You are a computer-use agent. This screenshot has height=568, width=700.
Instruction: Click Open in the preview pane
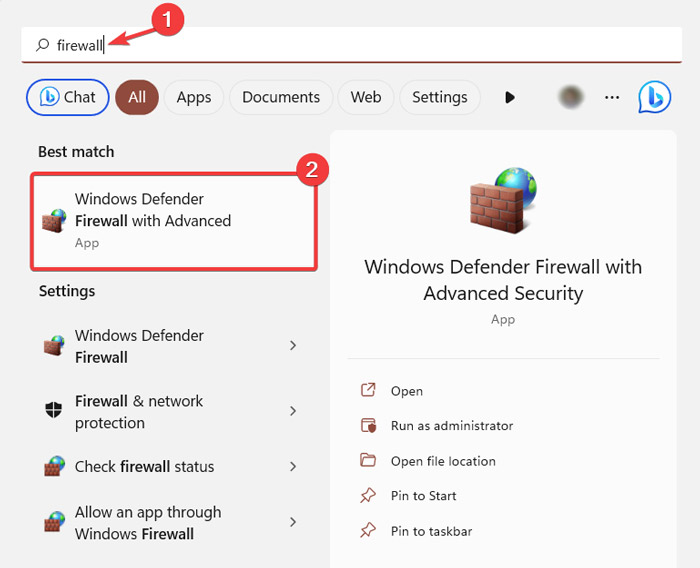coord(407,391)
